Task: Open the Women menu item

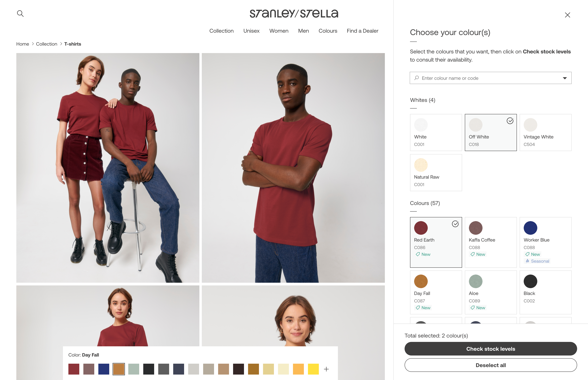Action: tap(279, 31)
